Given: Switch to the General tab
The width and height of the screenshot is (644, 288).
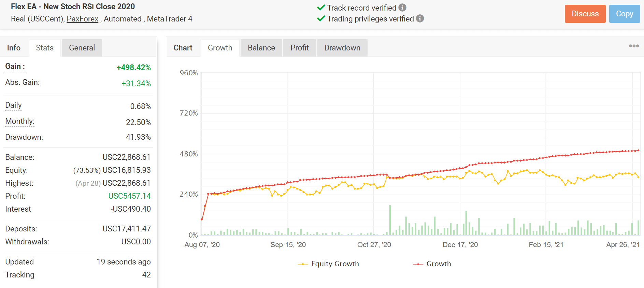Looking at the screenshot, I should tap(82, 48).
